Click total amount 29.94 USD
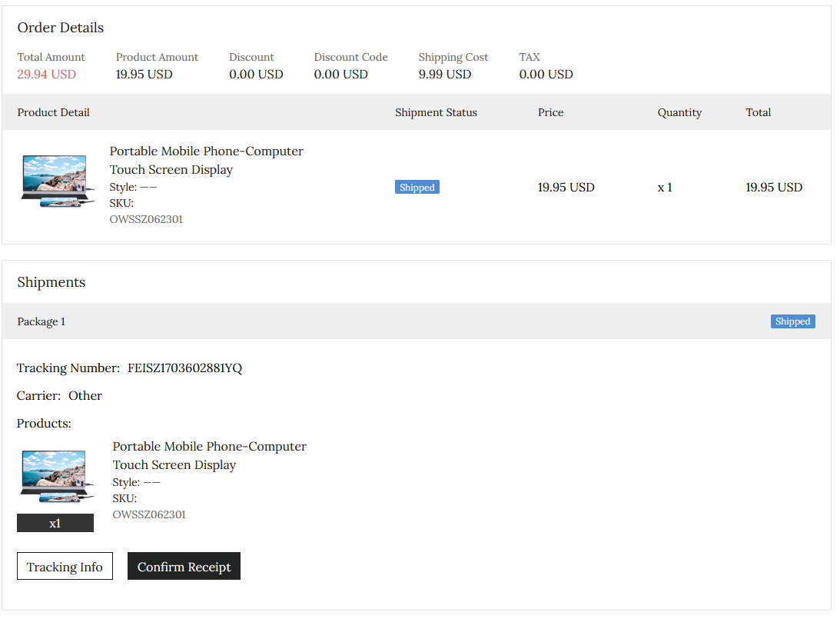Viewport: 840px width, 619px height. (47, 75)
